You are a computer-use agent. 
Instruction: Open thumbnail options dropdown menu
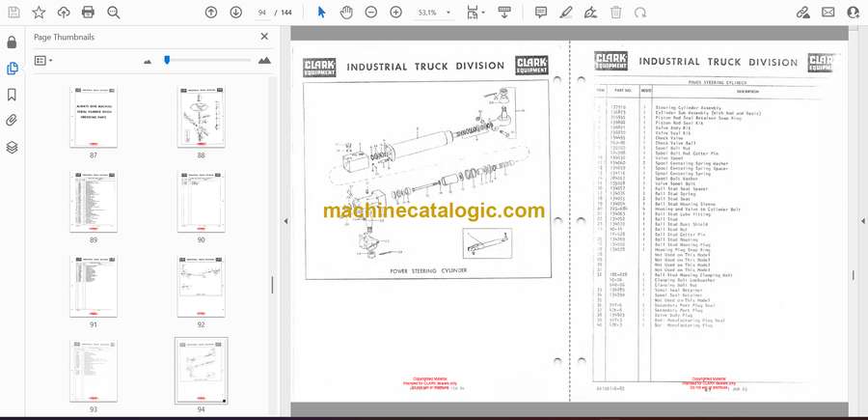click(x=43, y=61)
